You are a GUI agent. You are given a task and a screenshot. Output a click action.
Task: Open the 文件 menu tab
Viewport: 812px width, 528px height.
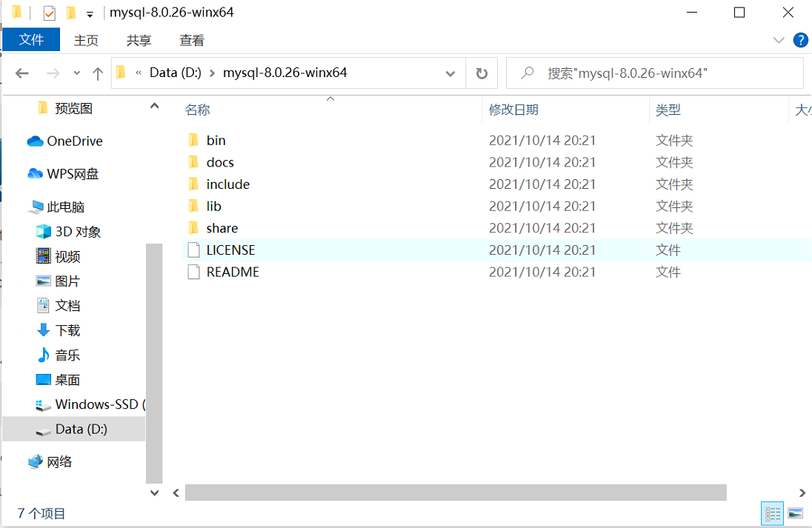[x=31, y=39]
